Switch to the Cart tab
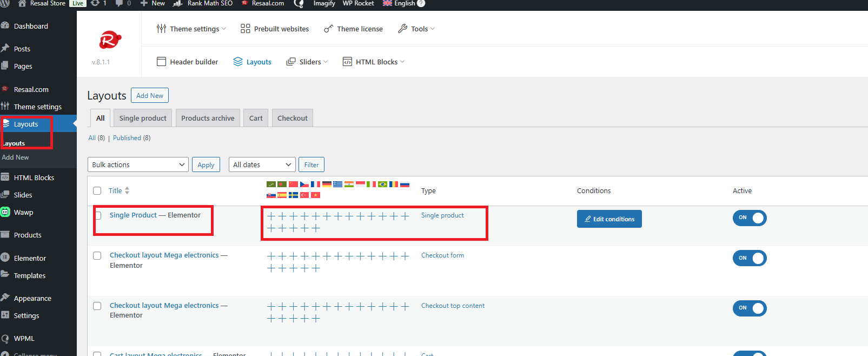The width and height of the screenshot is (868, 356). (256, 118)
